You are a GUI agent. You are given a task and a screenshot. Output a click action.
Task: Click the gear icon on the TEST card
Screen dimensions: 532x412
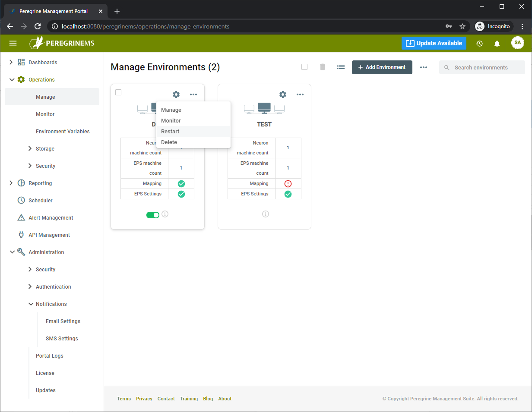click(x=283, y=94)
